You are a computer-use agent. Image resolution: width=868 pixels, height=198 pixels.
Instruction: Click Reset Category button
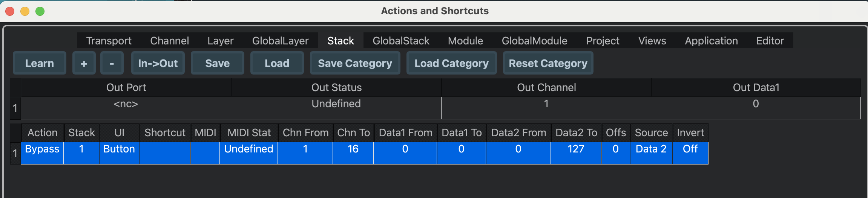[x=548, y=63]
